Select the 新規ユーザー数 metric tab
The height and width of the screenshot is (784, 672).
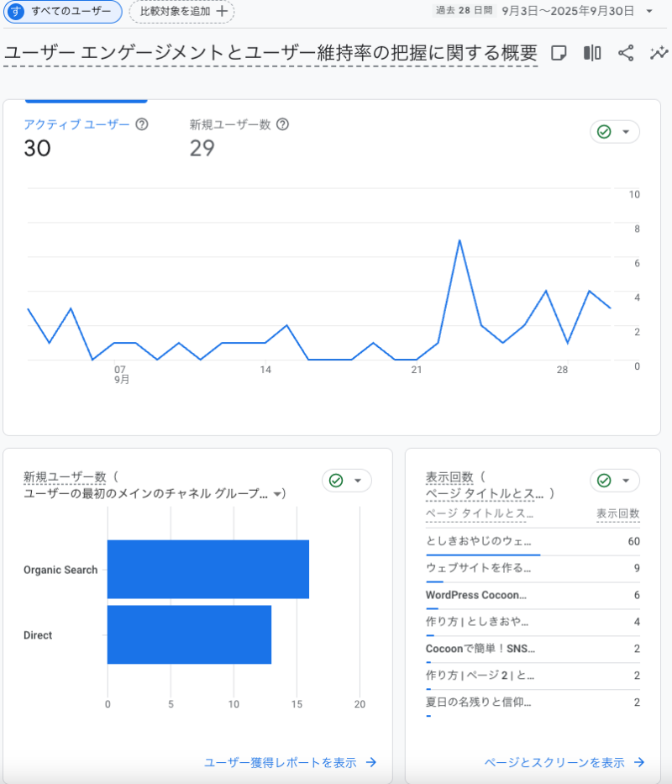(230, 124)
